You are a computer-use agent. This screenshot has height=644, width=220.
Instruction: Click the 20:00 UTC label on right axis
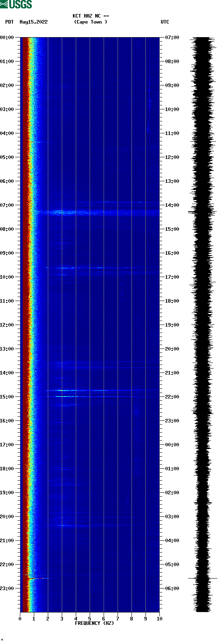click(x=172, y=349)
